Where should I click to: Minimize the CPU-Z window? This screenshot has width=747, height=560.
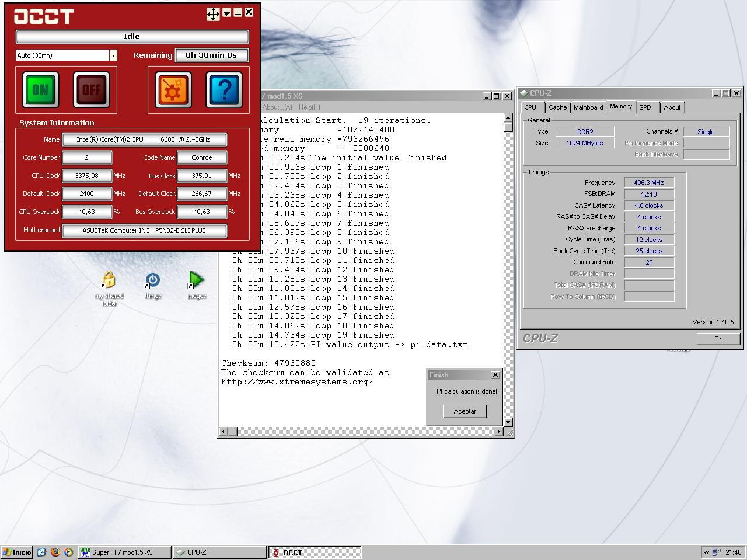(x=716, y=93)
